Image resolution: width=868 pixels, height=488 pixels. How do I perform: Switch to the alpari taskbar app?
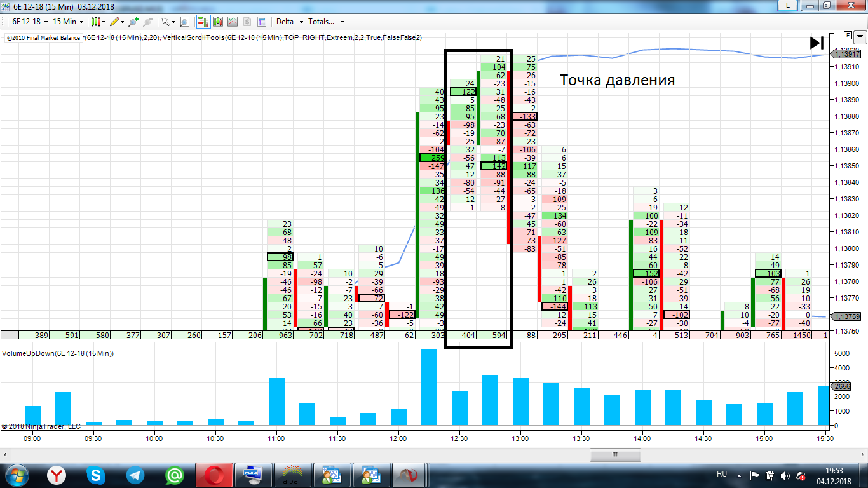292,475
